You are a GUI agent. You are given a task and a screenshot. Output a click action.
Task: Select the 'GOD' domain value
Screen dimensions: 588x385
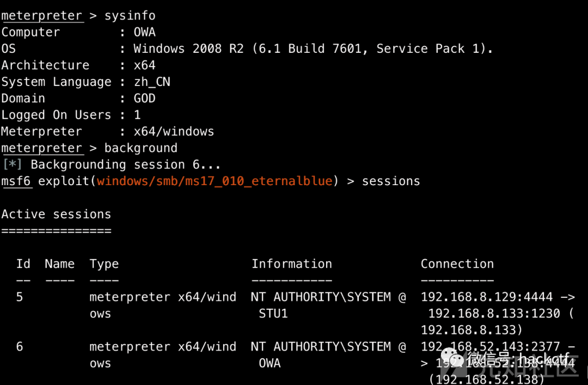tap(145, 99)
